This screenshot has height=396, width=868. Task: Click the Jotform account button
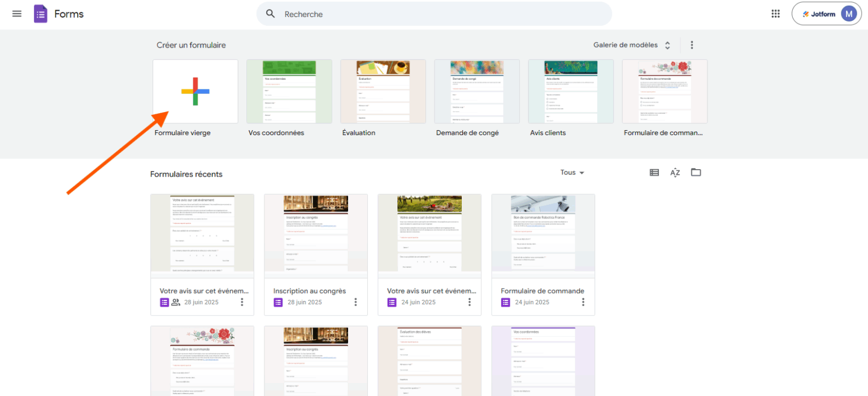(x=819, y=14)
